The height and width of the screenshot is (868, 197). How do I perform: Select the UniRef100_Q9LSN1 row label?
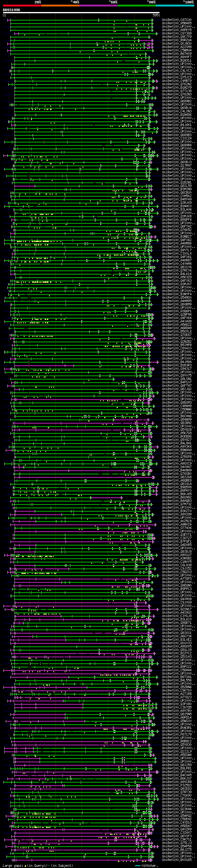point(177,379)
